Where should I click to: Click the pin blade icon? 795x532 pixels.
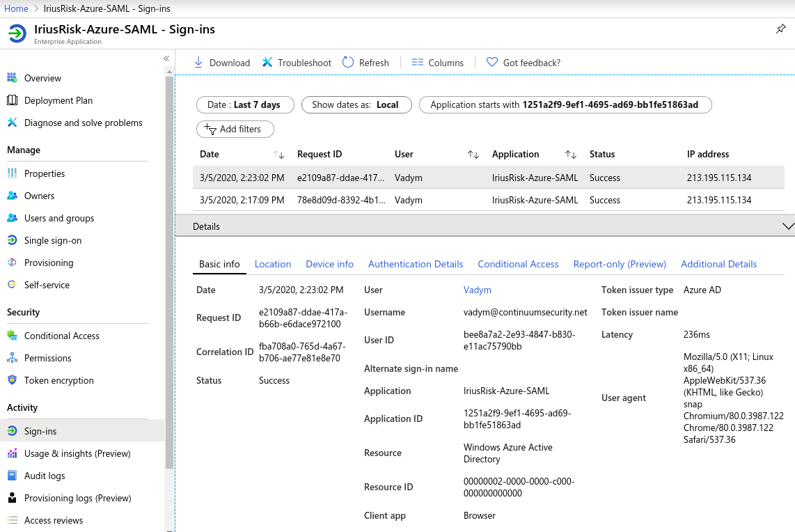click(781, 29)
